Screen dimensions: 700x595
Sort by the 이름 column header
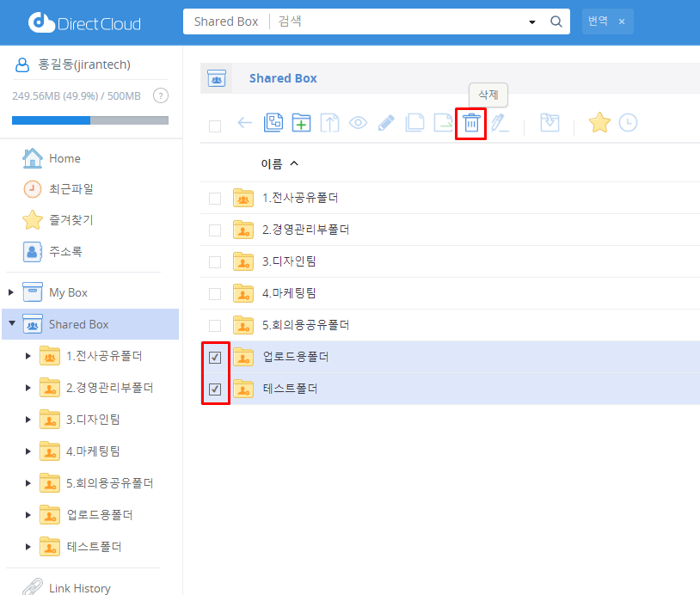coord(272,163)
